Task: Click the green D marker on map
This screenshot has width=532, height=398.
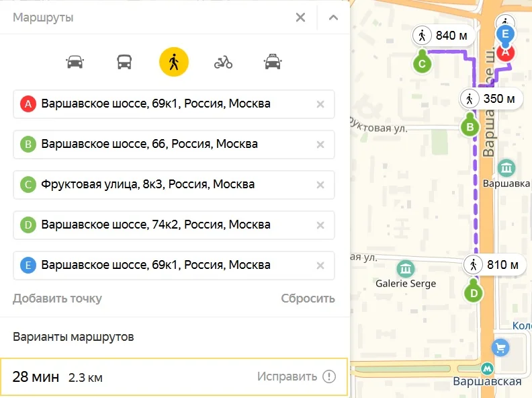Action: [x=474, y=292]
